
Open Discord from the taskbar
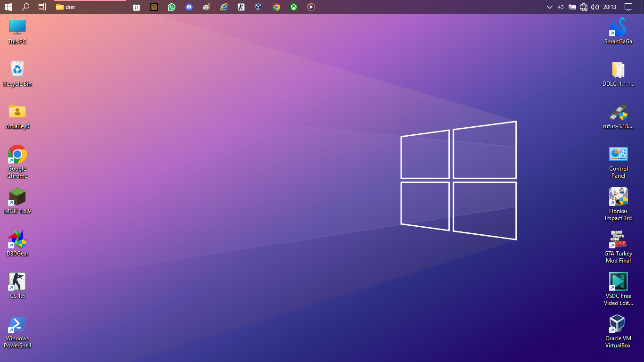[x=189, y=7]
